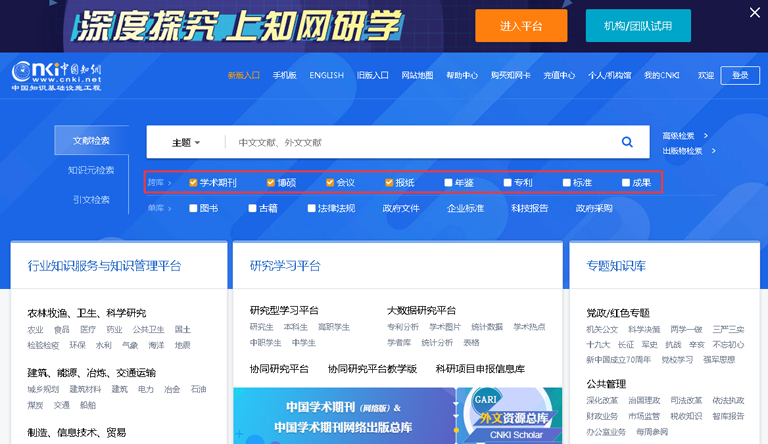Viewport: 768px width, 444px height.
Task: Open 企业标准 database link
Action: (465, 208)
